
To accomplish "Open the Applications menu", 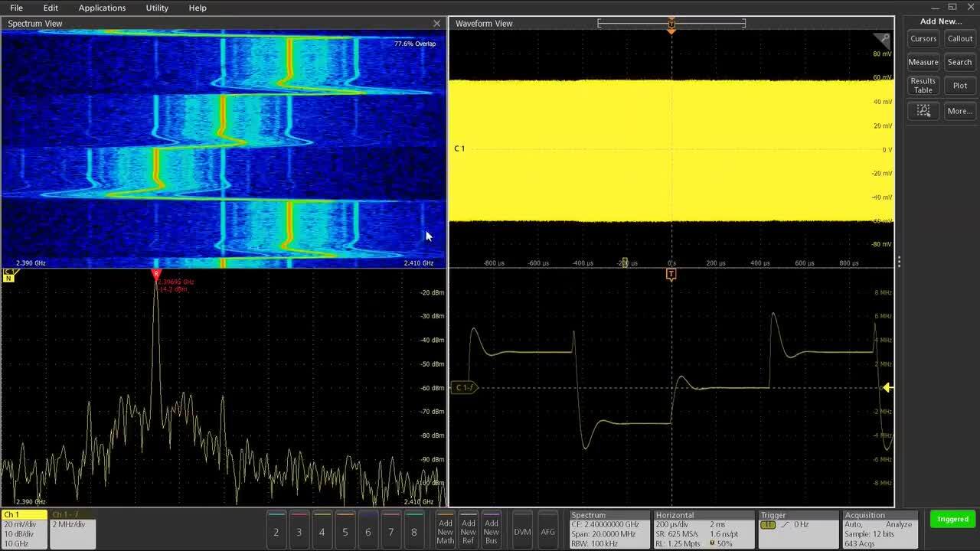I will [x=102, y=8].
